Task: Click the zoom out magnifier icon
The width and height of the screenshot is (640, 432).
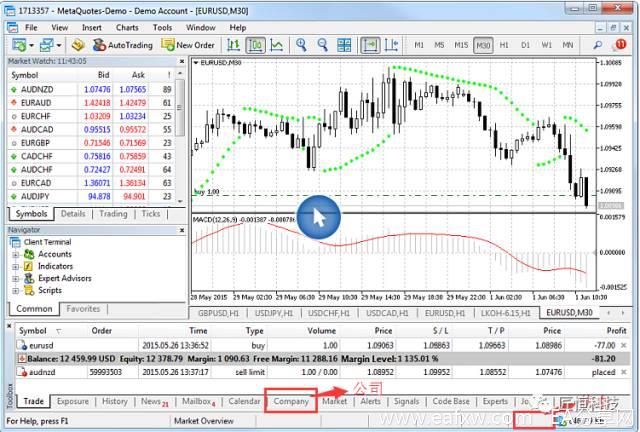Action: (x=322, y=45)
